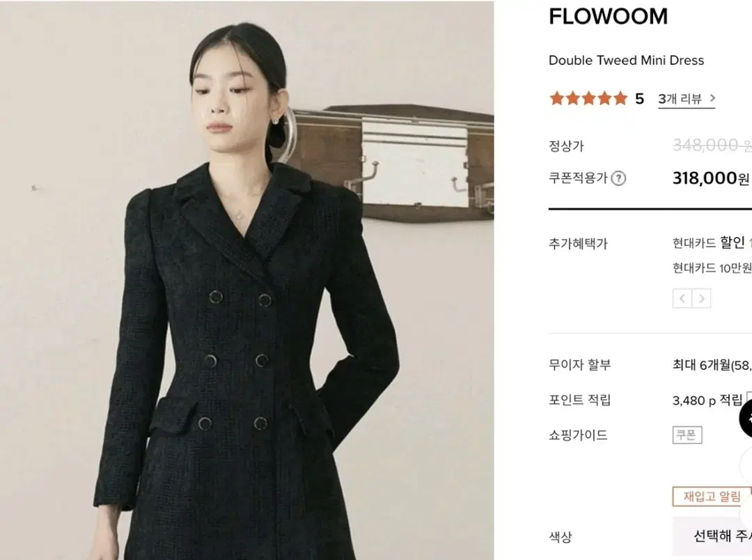This screenshot has width=752, height=560.
Task: Click the 318,000원 coupon price
Action: pyautogui.click(x=711, y=178)
